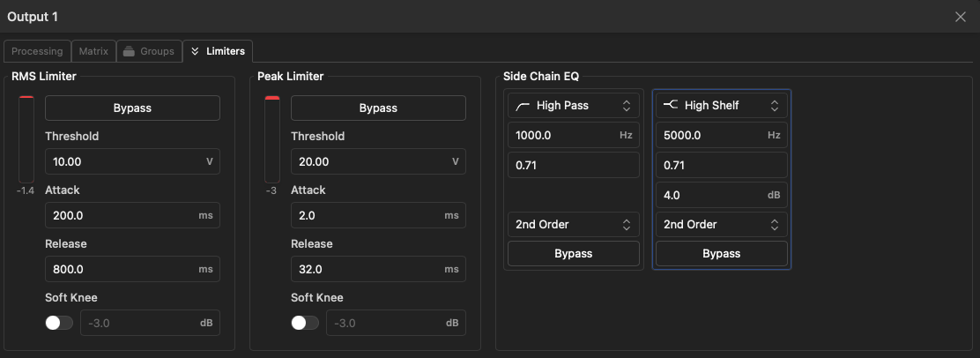Bypass the Peak Limiter

[x=378, y=108]
